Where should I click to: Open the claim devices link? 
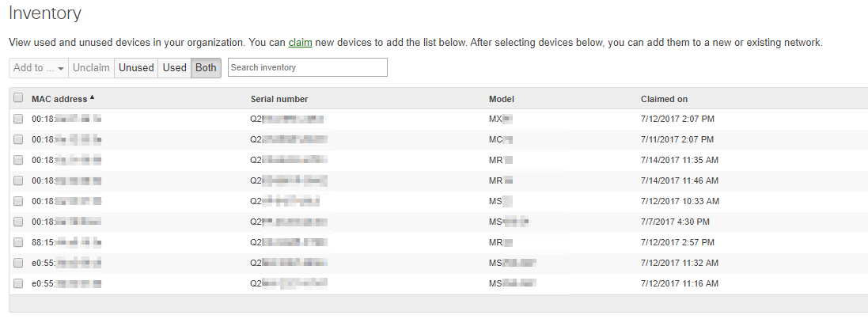[300, 43]
